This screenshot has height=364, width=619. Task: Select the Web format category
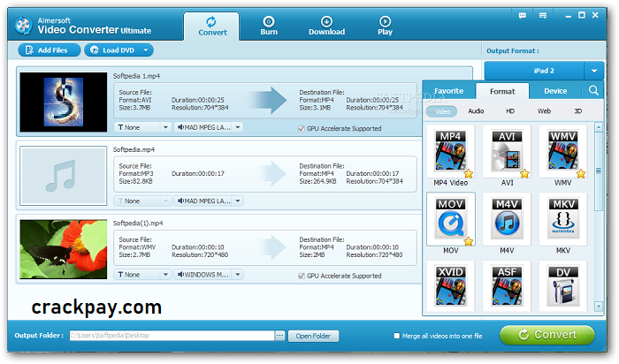click(544, 111)
